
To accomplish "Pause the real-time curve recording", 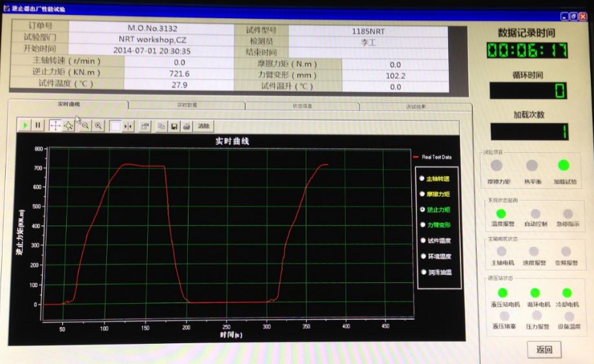I will (38, 126).
